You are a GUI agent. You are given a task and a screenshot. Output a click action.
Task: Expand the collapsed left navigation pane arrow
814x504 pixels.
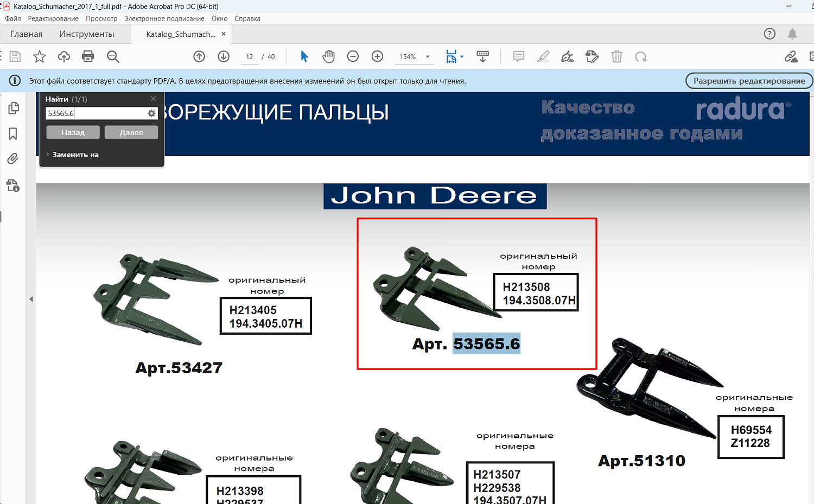click(31, 299)
